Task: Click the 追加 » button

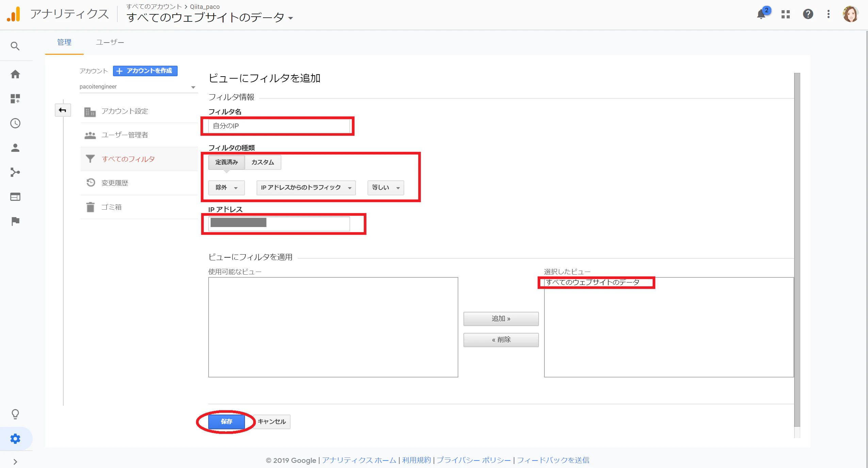Action: coord(501,319)
